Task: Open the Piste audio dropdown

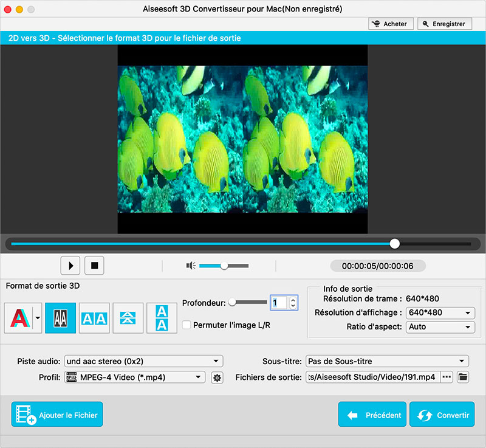Action: click(143, 360)
